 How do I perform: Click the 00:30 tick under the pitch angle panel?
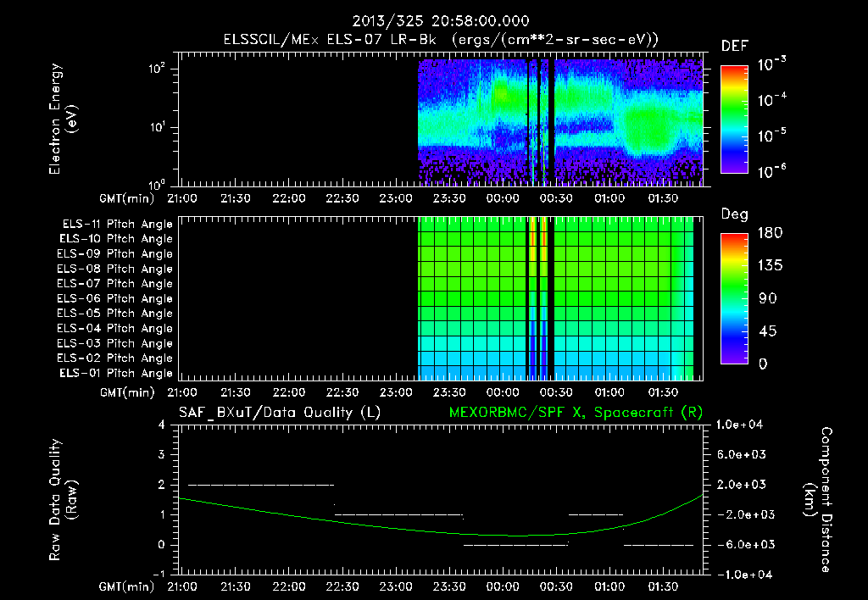(556, 392)
